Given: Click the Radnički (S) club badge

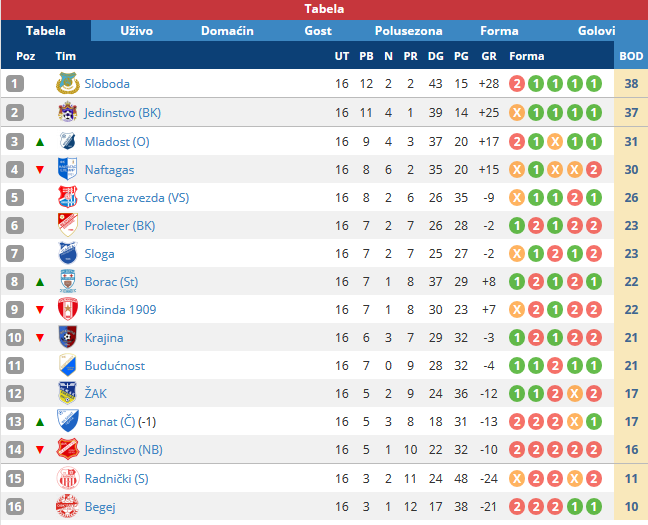Looking at the screenshot, I should tap(68, 478).
